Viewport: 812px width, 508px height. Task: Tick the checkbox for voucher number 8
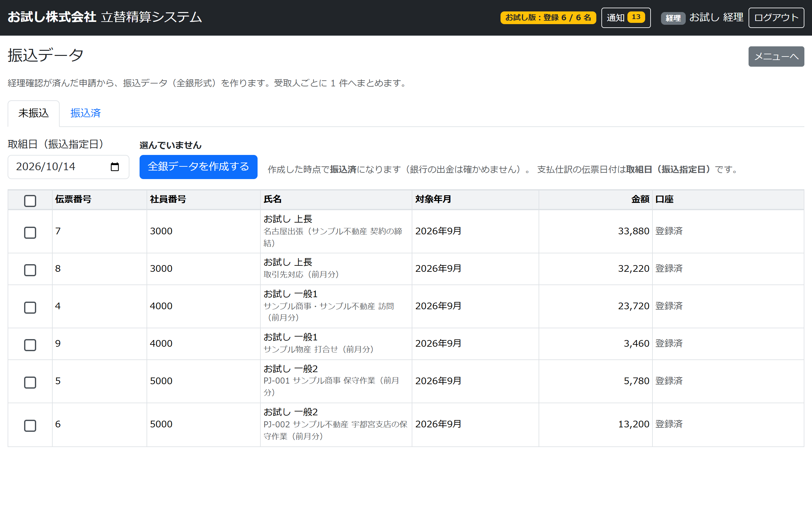[30, 270]
